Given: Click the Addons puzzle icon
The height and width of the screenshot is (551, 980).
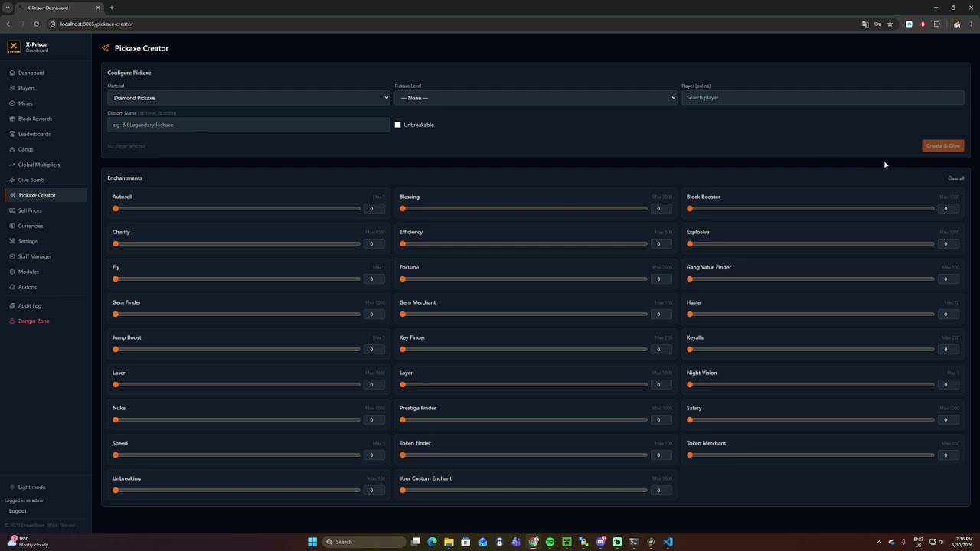Looking at the screenshot, I should 12,287.
